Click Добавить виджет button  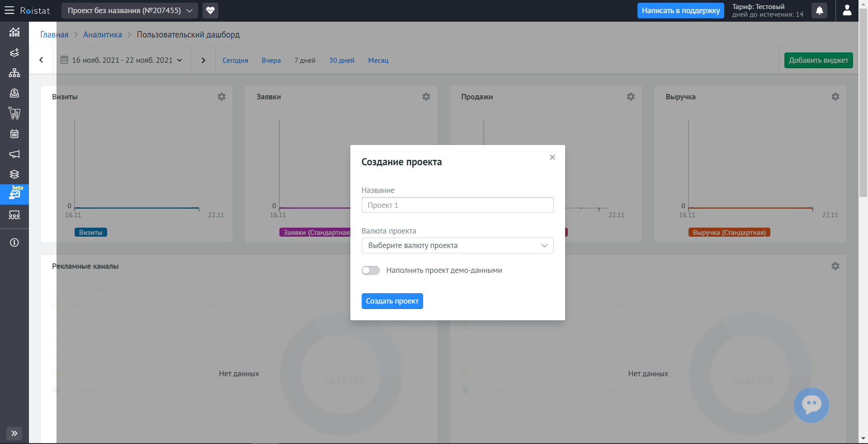click(x=819, y=60)
